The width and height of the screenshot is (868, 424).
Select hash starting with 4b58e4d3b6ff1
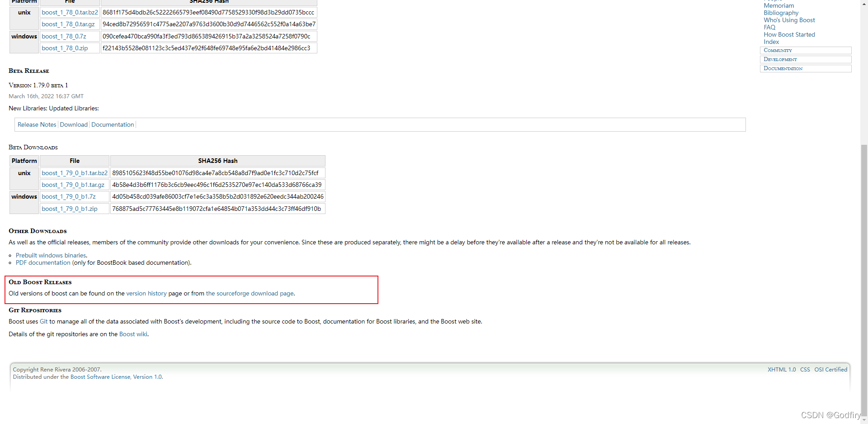[217, 185]
